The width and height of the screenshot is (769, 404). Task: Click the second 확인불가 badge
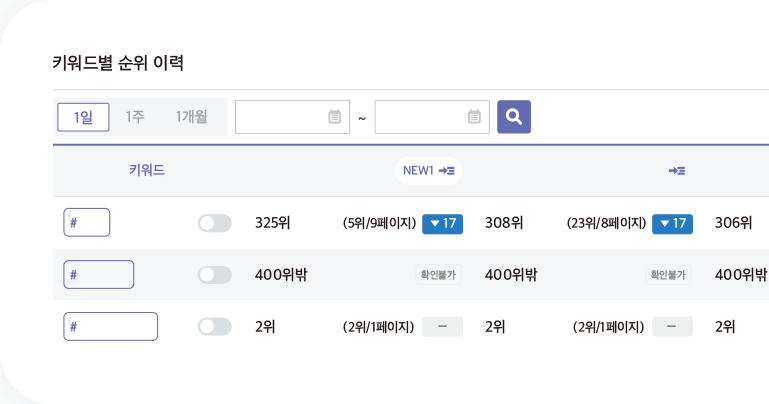pyautogui.click(x=668, y=275)
